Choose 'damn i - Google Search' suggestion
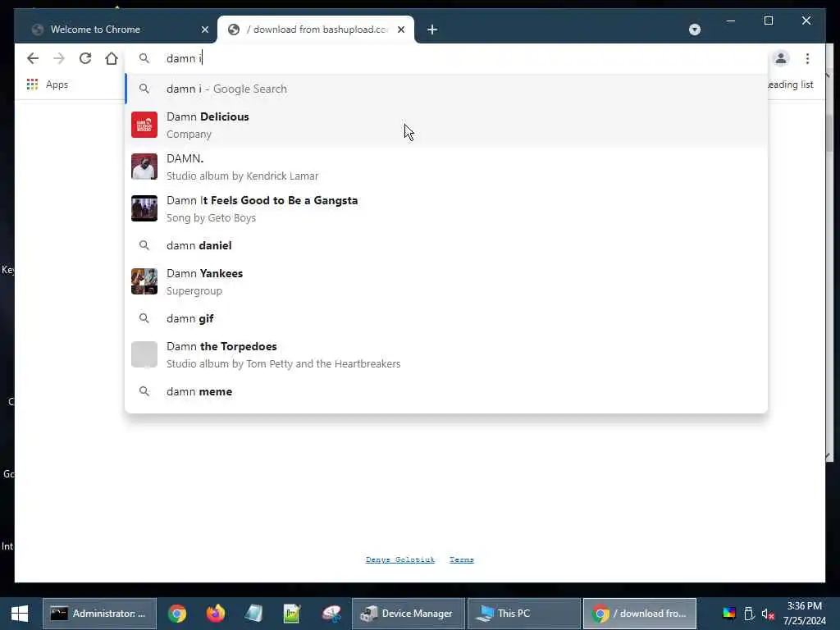 tap(446, 89)
